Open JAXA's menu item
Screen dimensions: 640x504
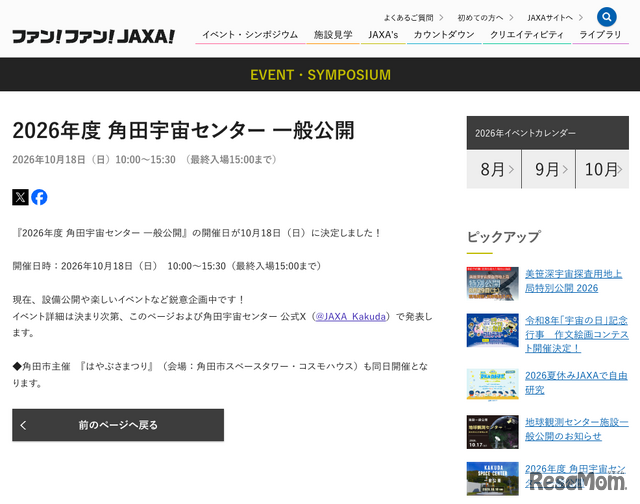[x=383, y=35]
